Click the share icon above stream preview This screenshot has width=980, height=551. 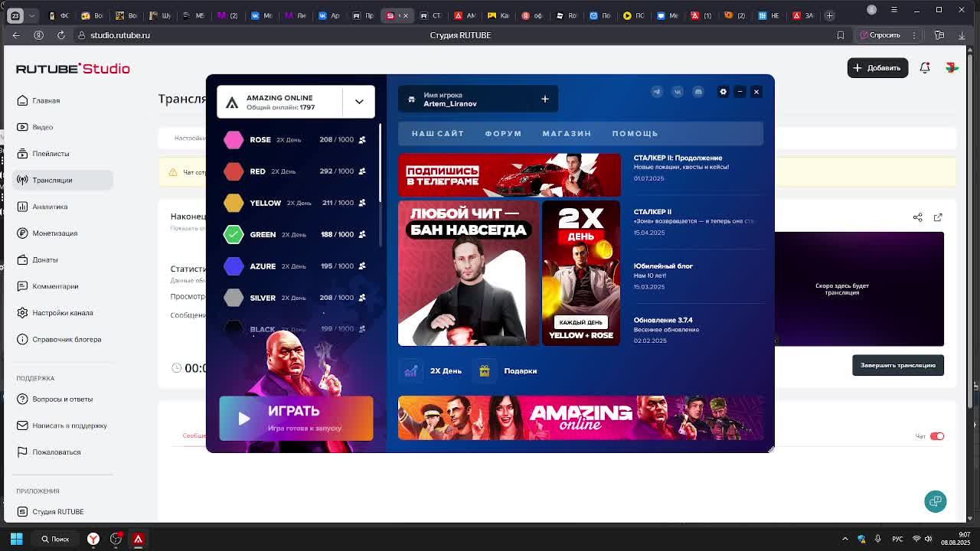tap(918, 217)
